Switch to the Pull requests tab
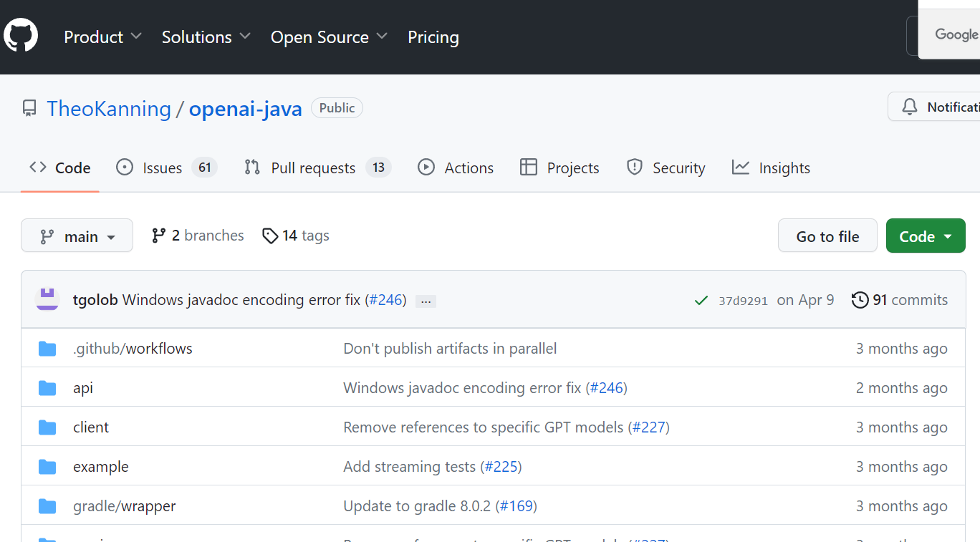Image resolution: width=980 pixels, height=542 pixels. (x=317, y=168)
